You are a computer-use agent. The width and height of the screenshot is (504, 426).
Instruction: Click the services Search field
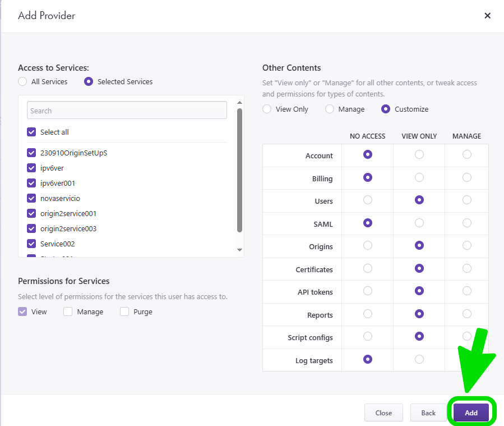(x=127, y=111)
